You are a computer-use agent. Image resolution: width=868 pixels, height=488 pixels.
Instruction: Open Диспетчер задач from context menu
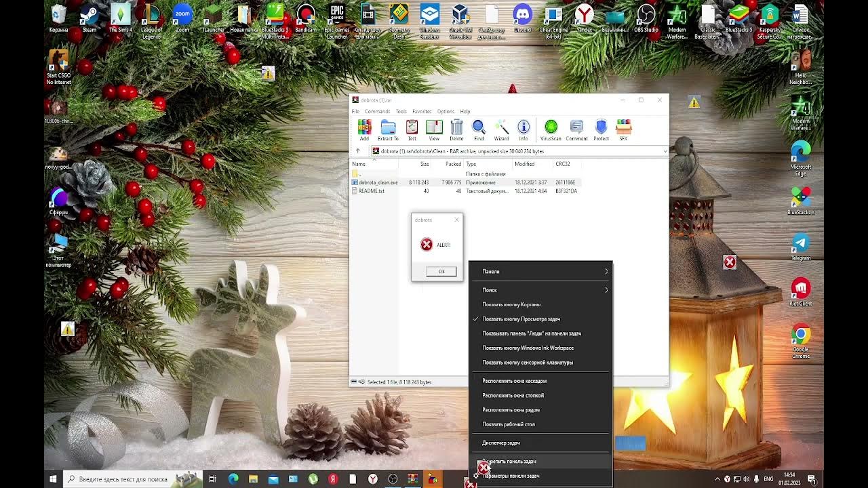(540, 443)
